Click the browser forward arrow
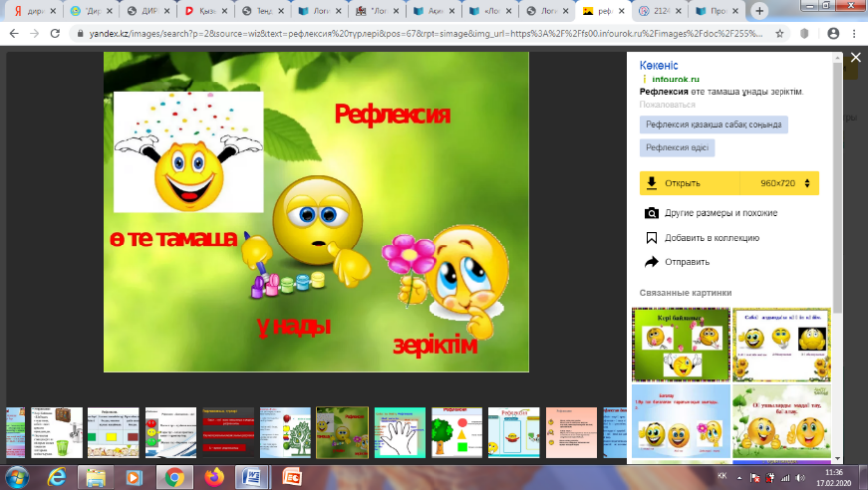 pyautogui.click(x=35, y=33)
